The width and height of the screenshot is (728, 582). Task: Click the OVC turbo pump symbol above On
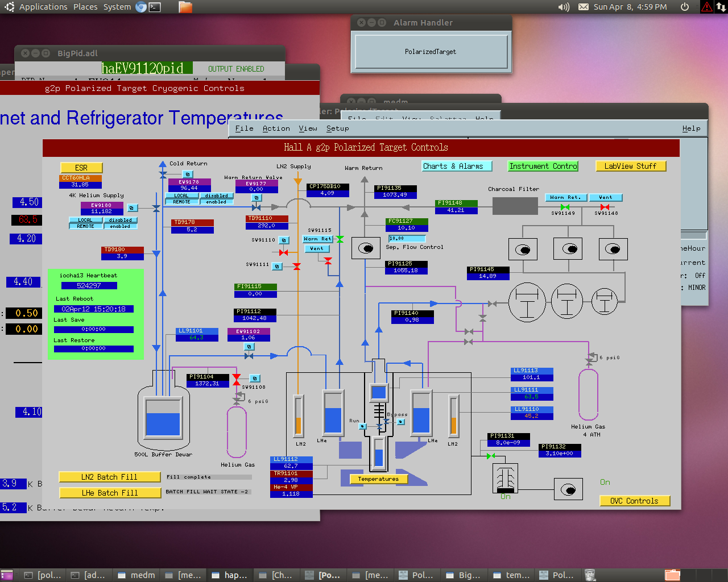[x=505, y=479]
